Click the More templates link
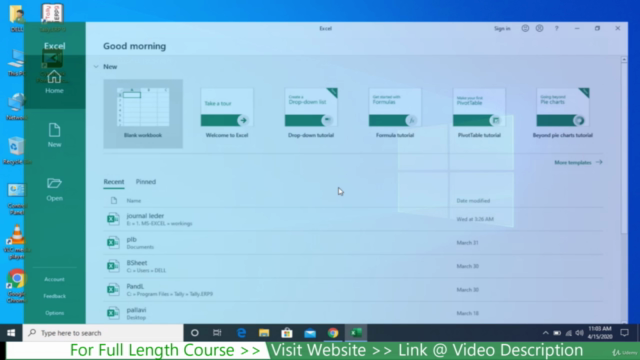Screen dimensions: 640x360 point(578,162)
